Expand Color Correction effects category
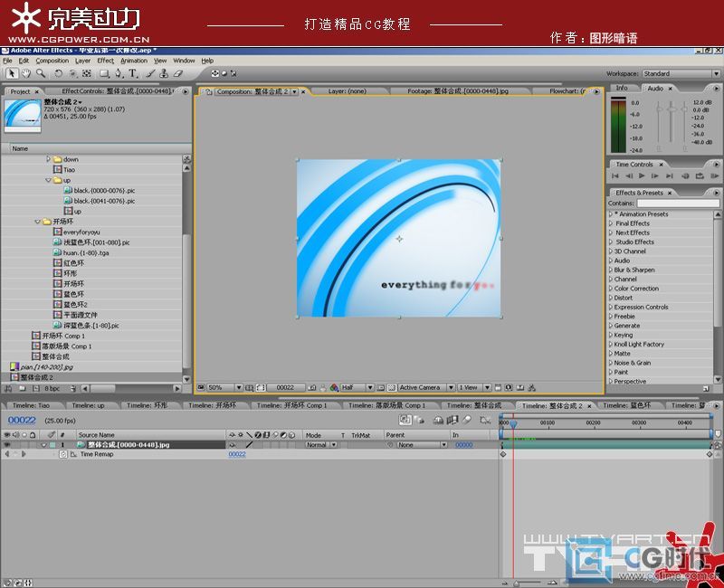Screen dimensions: 724x588 611,289
